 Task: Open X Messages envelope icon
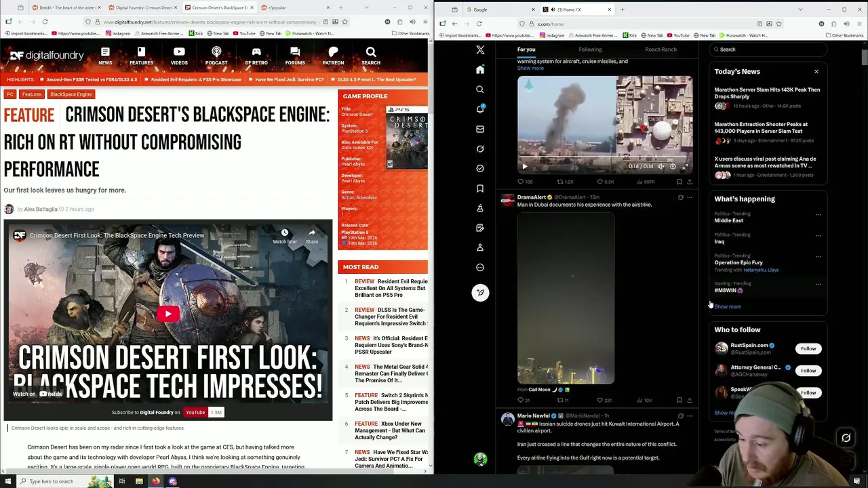click(x=480, y=129)
